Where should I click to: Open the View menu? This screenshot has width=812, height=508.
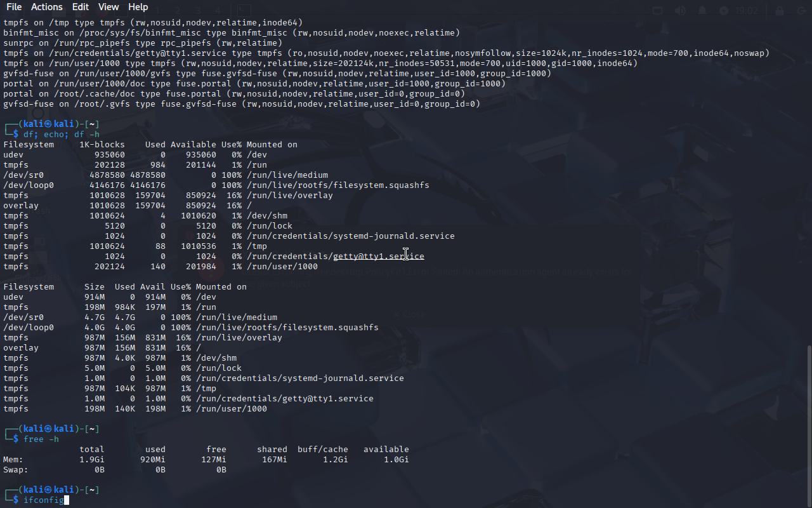pos(108,7)
